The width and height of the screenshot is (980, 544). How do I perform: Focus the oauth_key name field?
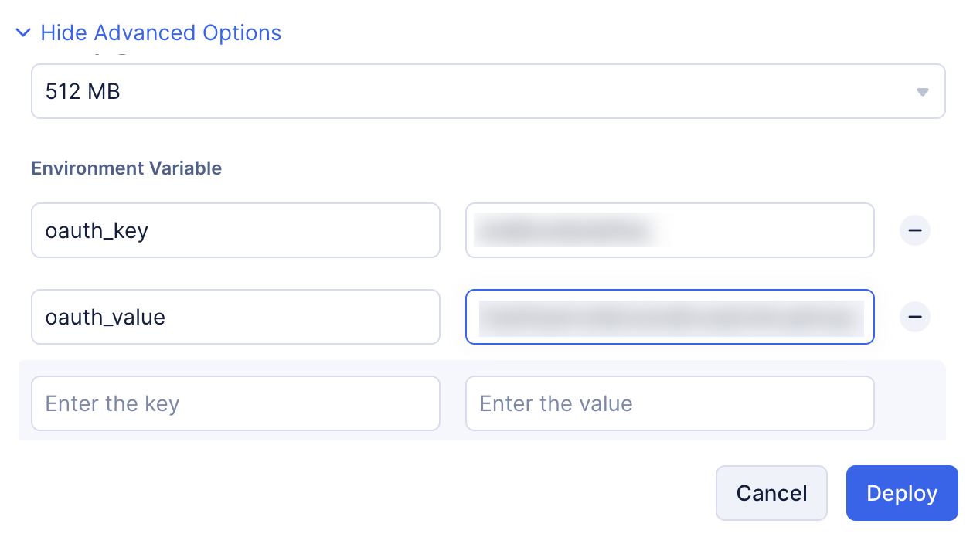tap(235, 230)
